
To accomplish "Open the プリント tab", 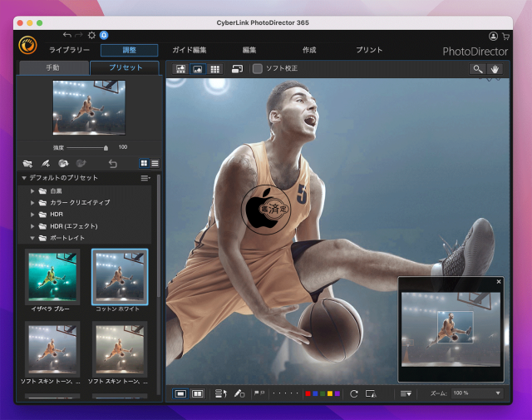I will click(369, 50).
